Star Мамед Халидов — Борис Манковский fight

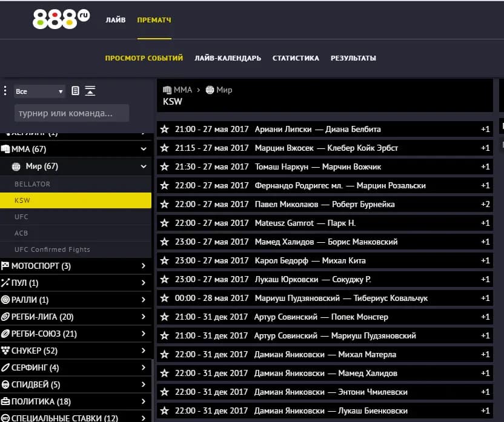point(165,242)
